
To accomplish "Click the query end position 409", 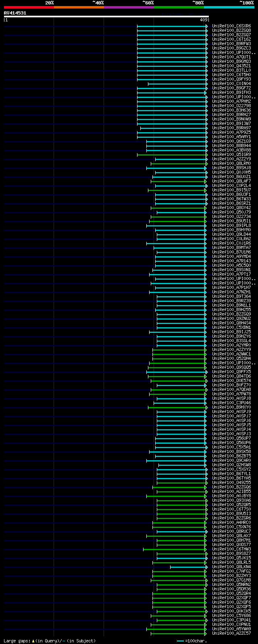I will pos(204,20).
